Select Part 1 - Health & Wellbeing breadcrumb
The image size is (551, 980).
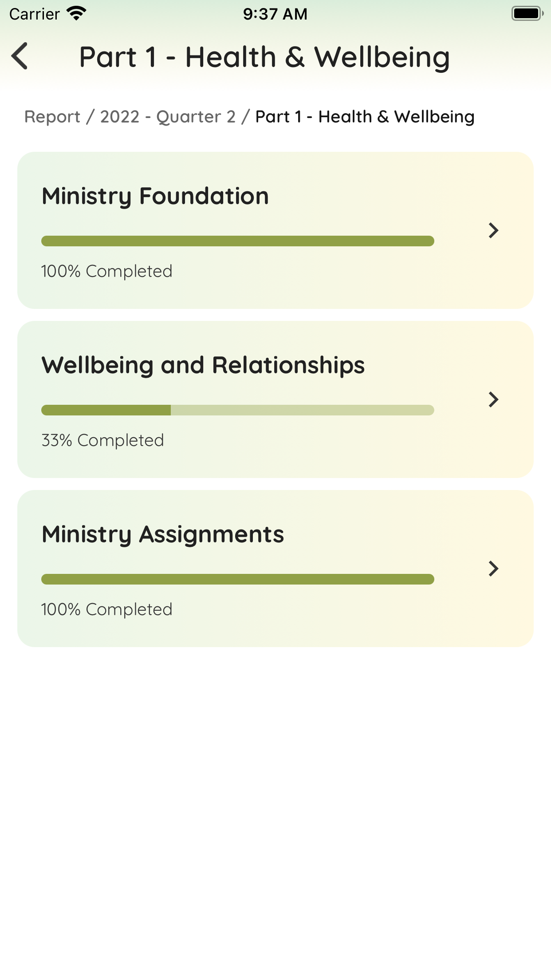point(365,117)
